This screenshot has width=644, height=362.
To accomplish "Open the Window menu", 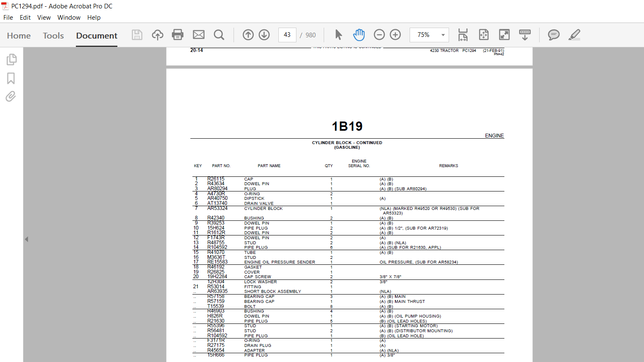I will click(69, 18).
